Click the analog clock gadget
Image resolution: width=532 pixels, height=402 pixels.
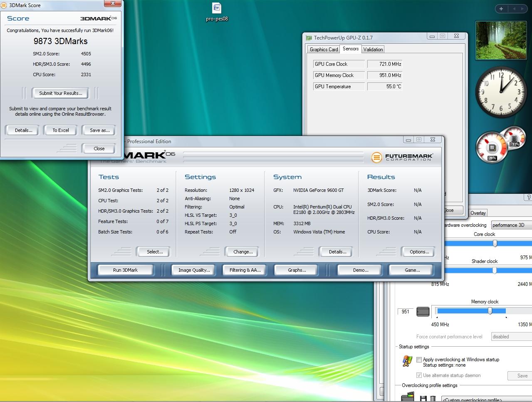coord(501,92)
